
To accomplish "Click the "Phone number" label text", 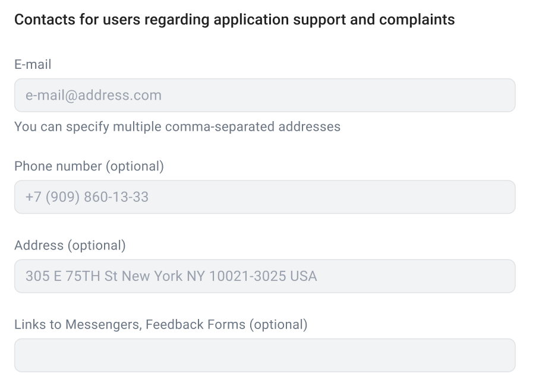I will coord(58,166).
